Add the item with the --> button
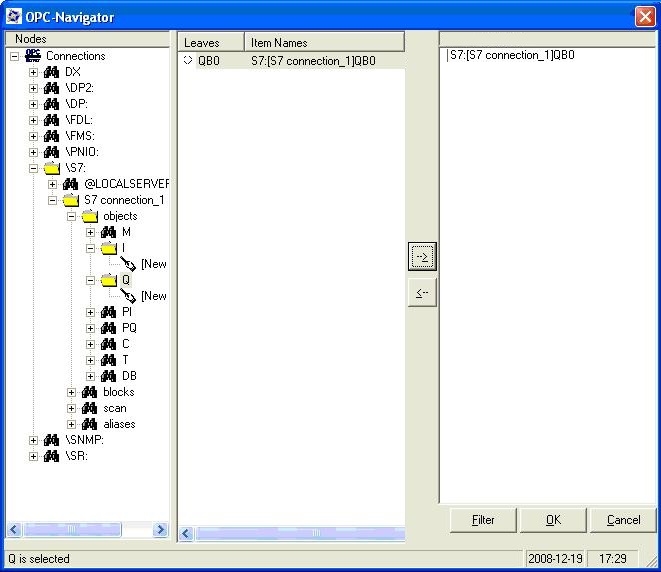The image size is (661, 572). pyautogui.click(x=422, y=256)
